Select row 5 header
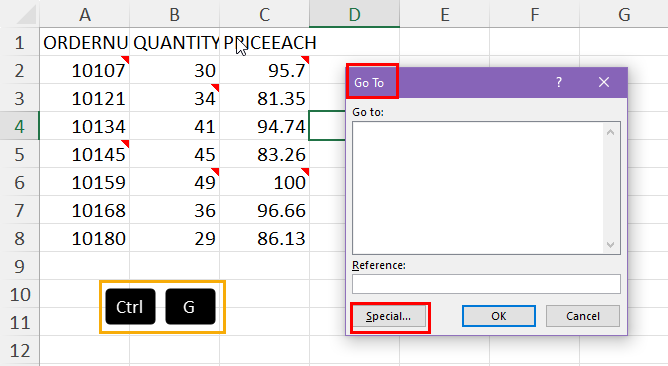Image resolution: width=668 pixels, height=366 pixels. (x=20, y=154)
